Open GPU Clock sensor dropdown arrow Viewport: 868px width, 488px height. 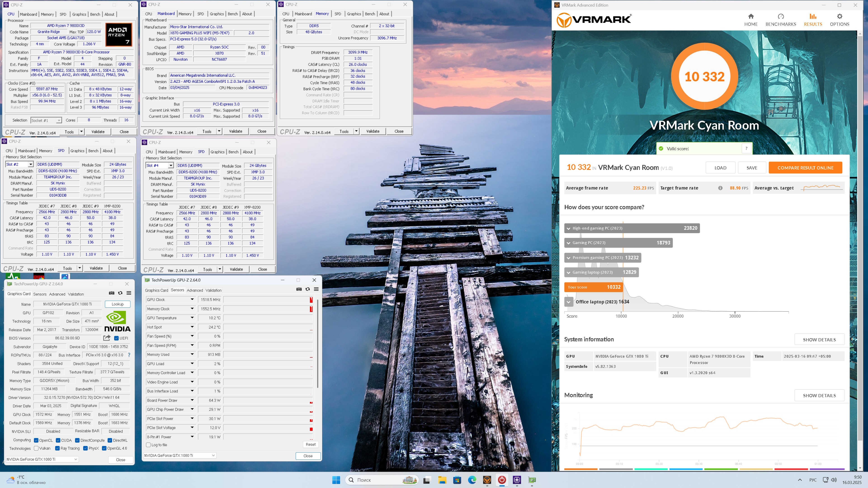pos(192,299)
